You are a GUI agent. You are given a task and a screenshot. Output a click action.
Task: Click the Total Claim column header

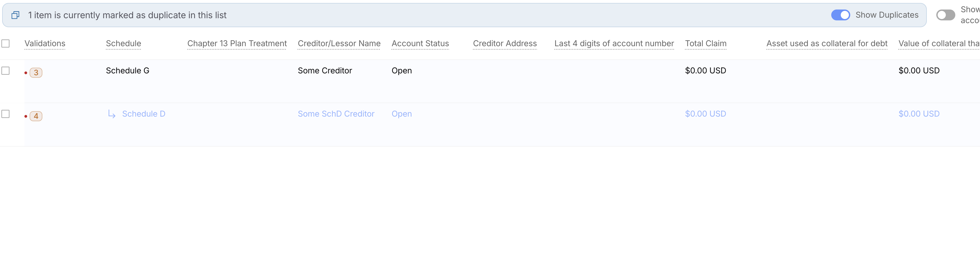pos(706,43)
